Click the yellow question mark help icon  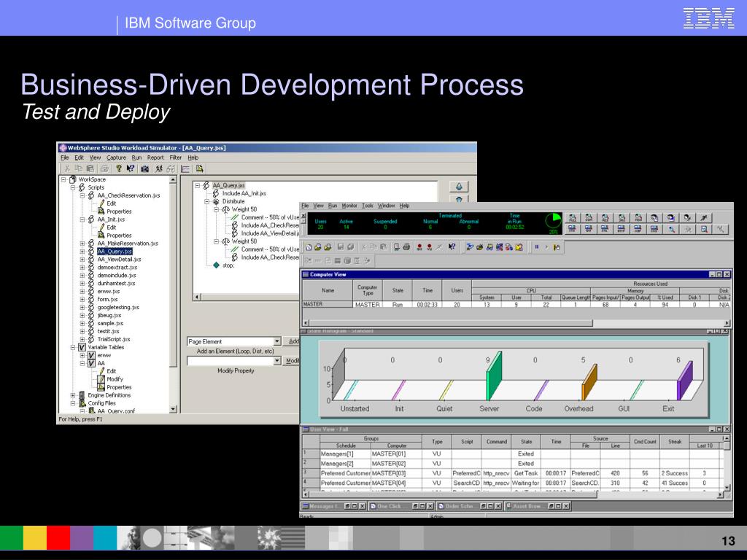(119, 168)
